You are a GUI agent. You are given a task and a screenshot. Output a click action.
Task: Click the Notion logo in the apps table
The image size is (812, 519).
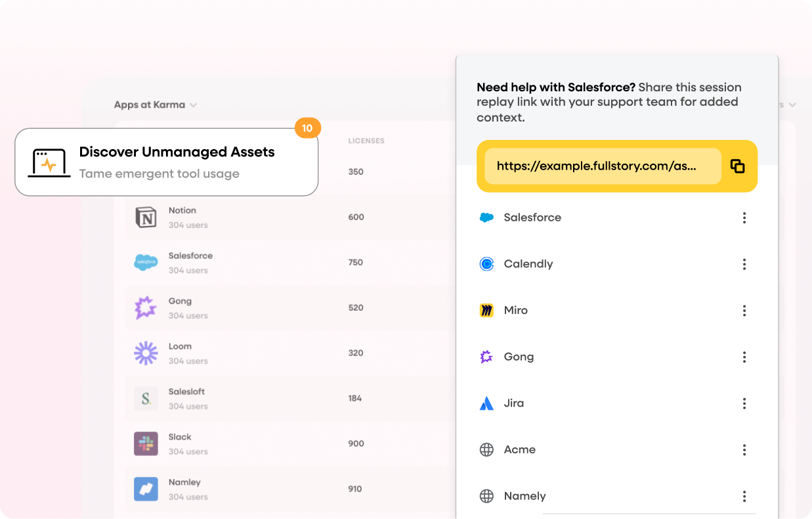[146, 217]
